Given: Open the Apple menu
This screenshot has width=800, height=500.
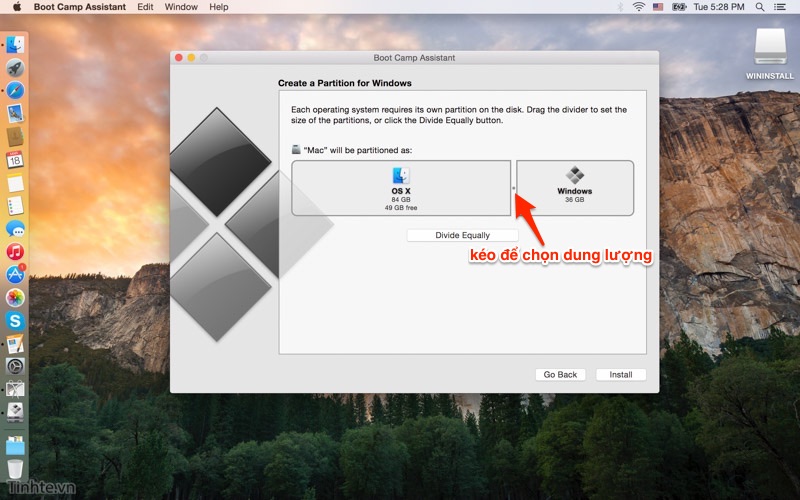Looking at the screenshot, I should pos(17,7).
